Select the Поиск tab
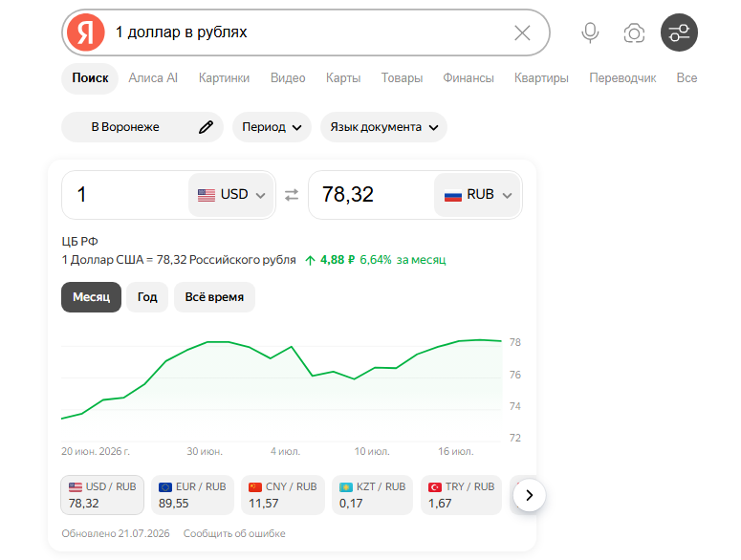This screenshot has width=741, height=560. (90, 78)
